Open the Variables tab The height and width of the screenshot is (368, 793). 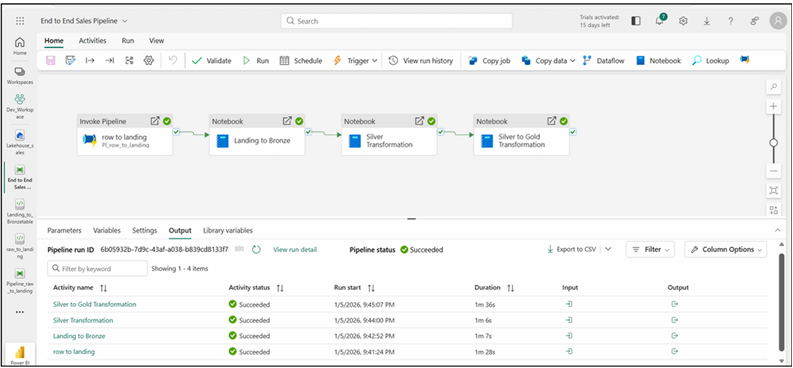[x=107, y=230]
